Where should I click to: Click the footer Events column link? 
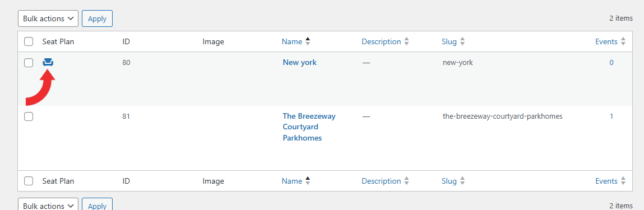(606, 181)
